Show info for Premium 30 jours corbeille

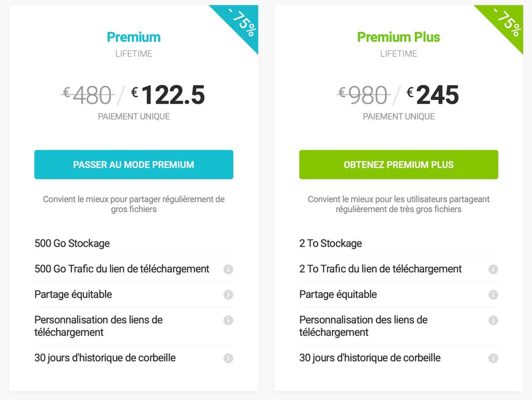point(228,359)
